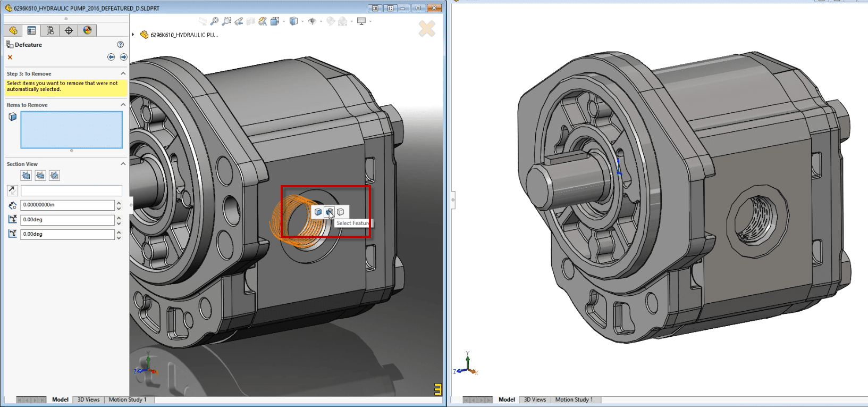This screenshot has width=868, height=407.
Task: Click the Display Style icon
Action: click(x=293, y=21)
